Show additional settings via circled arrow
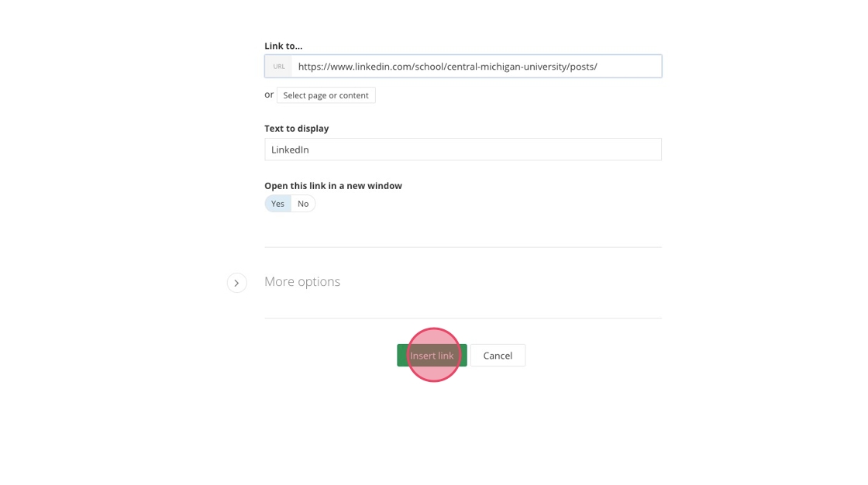The image size is (868, 485). [237, 283]
